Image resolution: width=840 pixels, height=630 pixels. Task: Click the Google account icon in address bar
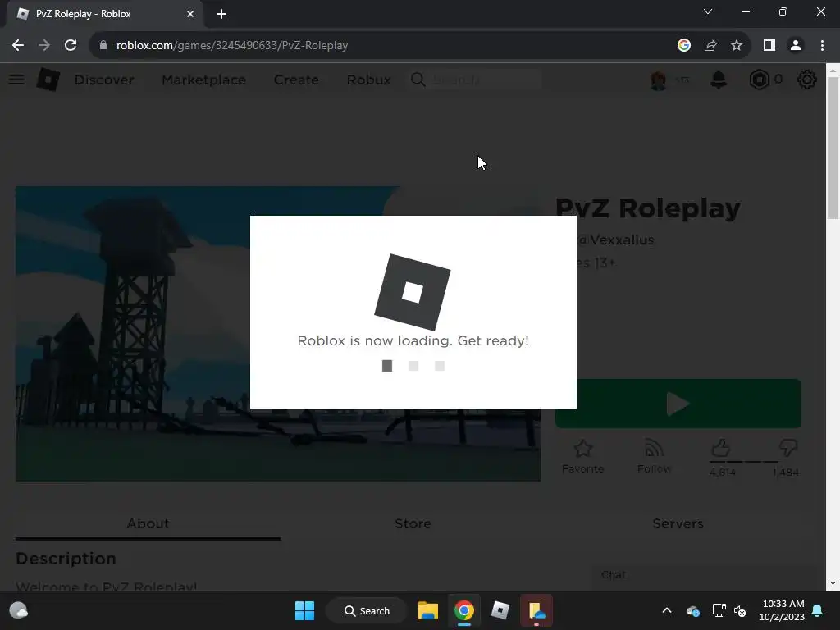683,46
